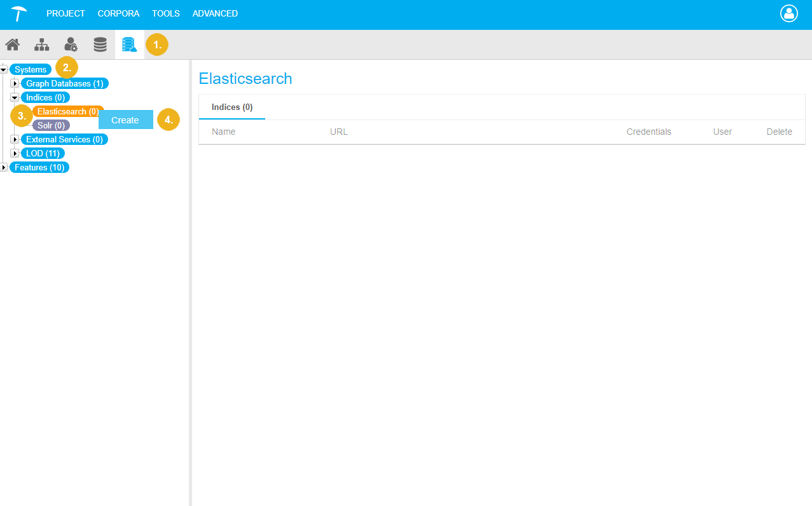Open the PROJECT menu
The width and height of the screenshot is (812, 506).
tap(65, 13)
